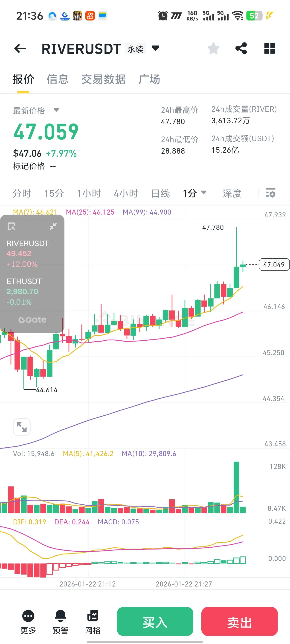Select the 日线 chart interval

pos(161,193)
